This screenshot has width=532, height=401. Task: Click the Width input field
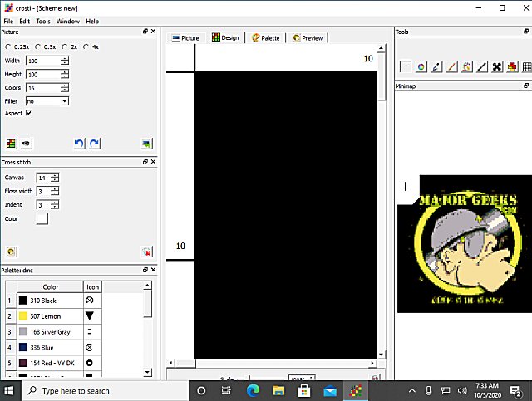43,61
